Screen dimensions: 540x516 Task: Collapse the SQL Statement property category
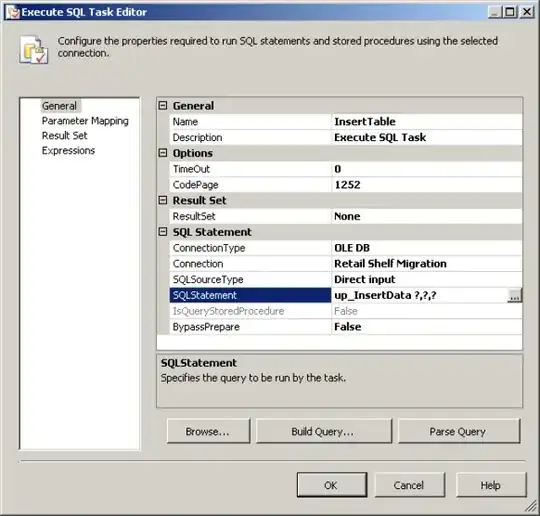point(163,232)
